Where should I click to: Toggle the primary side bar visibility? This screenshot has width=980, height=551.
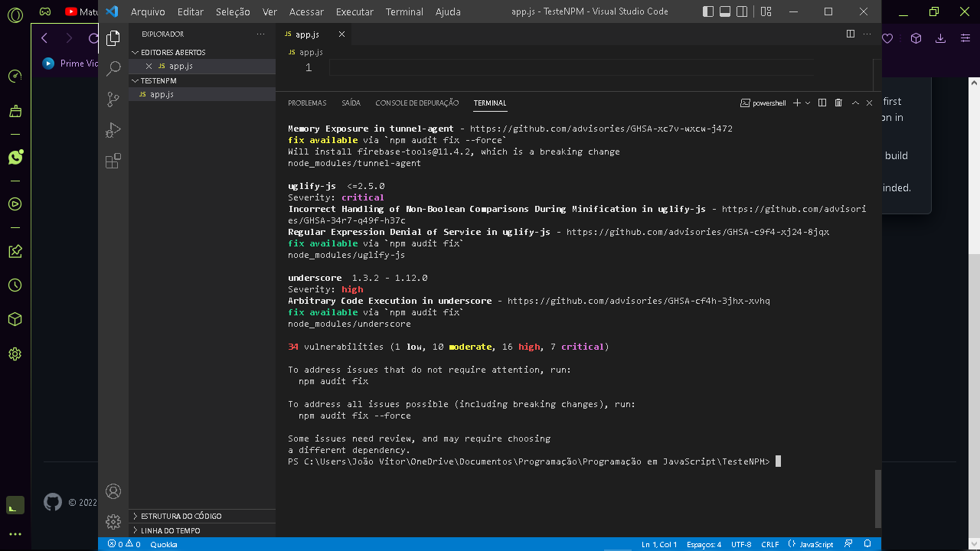pos(708,11)
